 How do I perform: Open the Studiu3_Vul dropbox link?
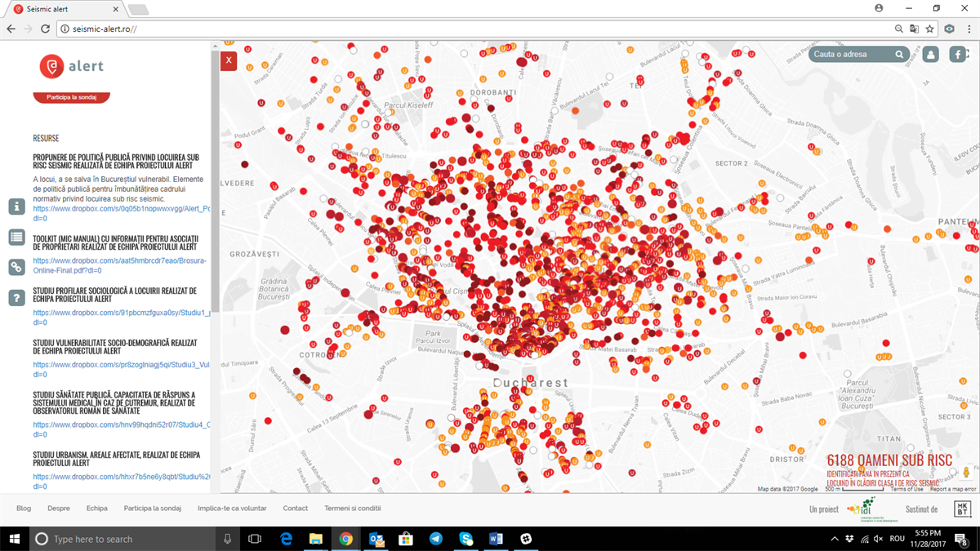[x=122, y=370]
